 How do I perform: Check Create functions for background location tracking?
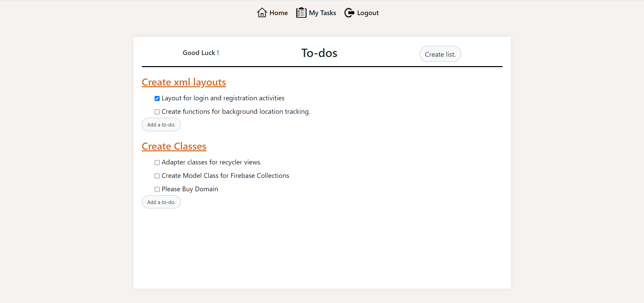point(157,112)
